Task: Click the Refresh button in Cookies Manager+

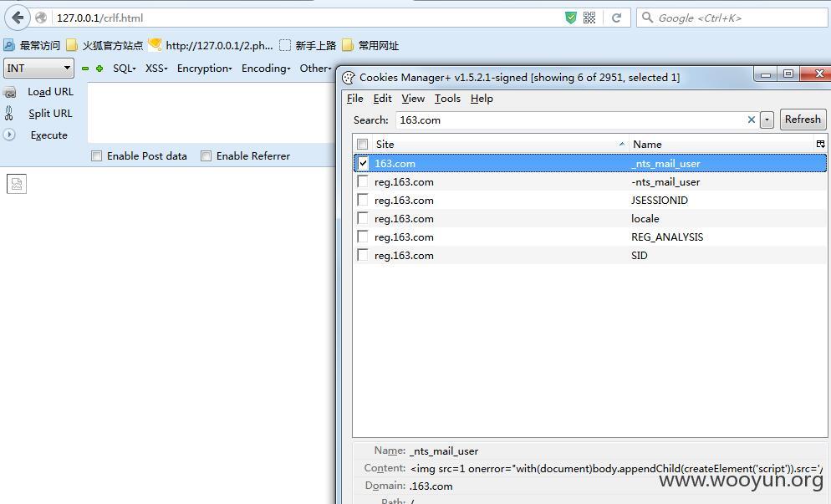Action: 803,120
